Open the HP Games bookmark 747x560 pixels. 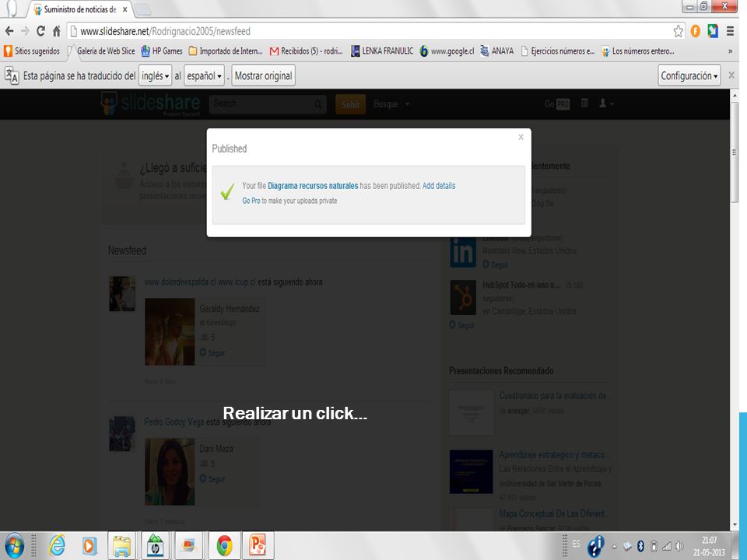pyautogui.click(x=162, y=51)
